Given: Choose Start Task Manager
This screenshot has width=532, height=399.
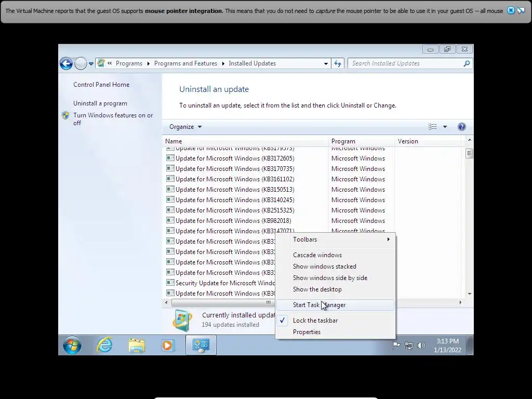Looking at the screenshot, I should [x=336, y=305].
